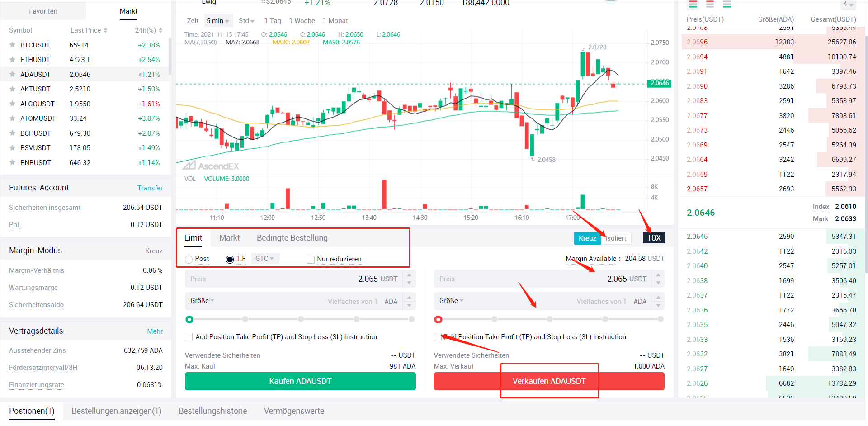The width and height of the screenshot is (868, 426).
Task: Enable Nur reduzieren checkbox
Action: coord(311,260)
